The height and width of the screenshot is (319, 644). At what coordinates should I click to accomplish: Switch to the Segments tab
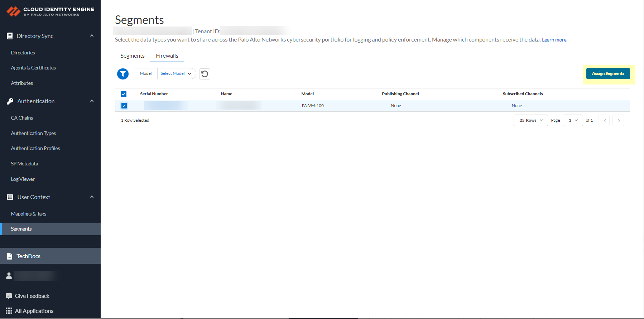(x=133, y=56)
